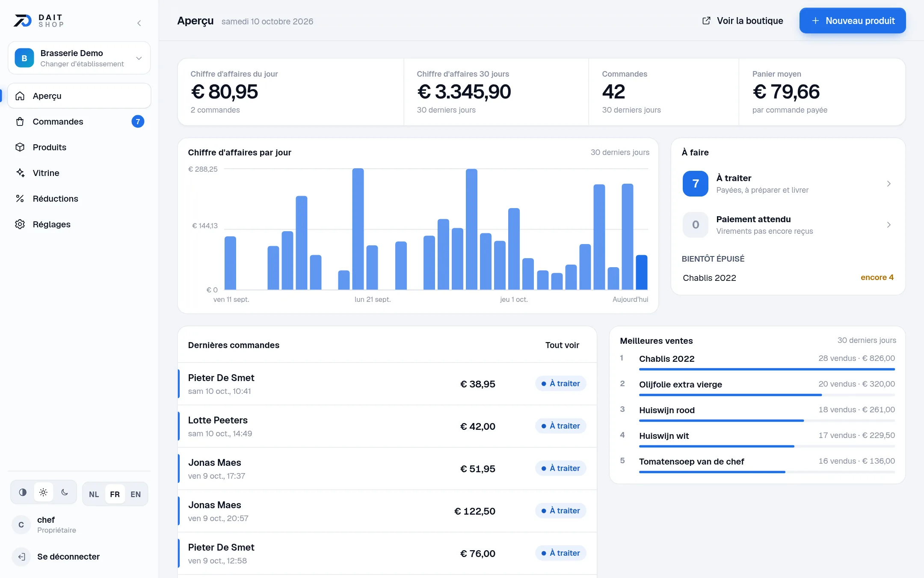Switch to the dark theme moon icon

(65, 492)
